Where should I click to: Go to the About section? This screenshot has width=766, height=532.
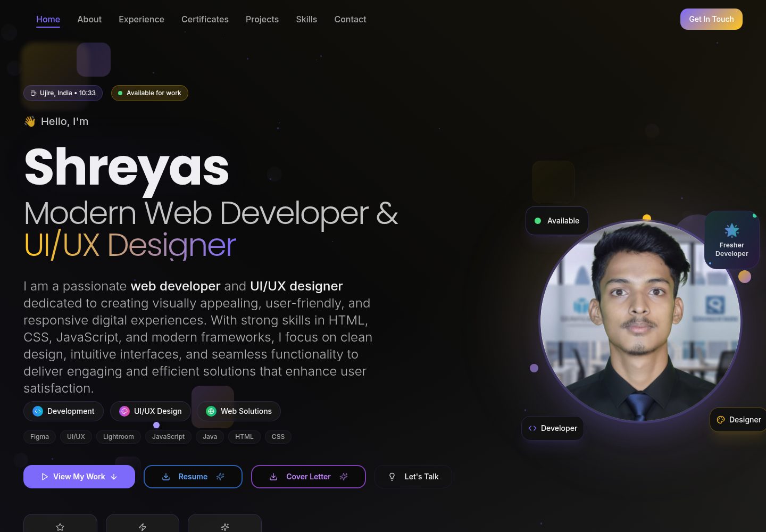tap(89, 19)
